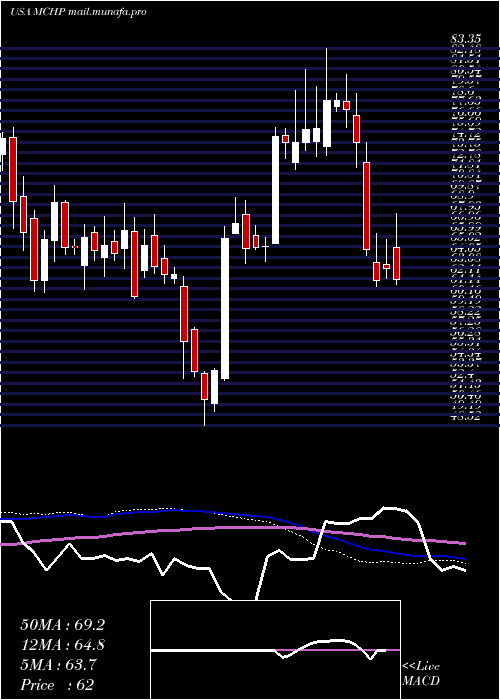Click the 'USA MCHP mail.munafa.pro' chart title

click(x=79, y=12)
